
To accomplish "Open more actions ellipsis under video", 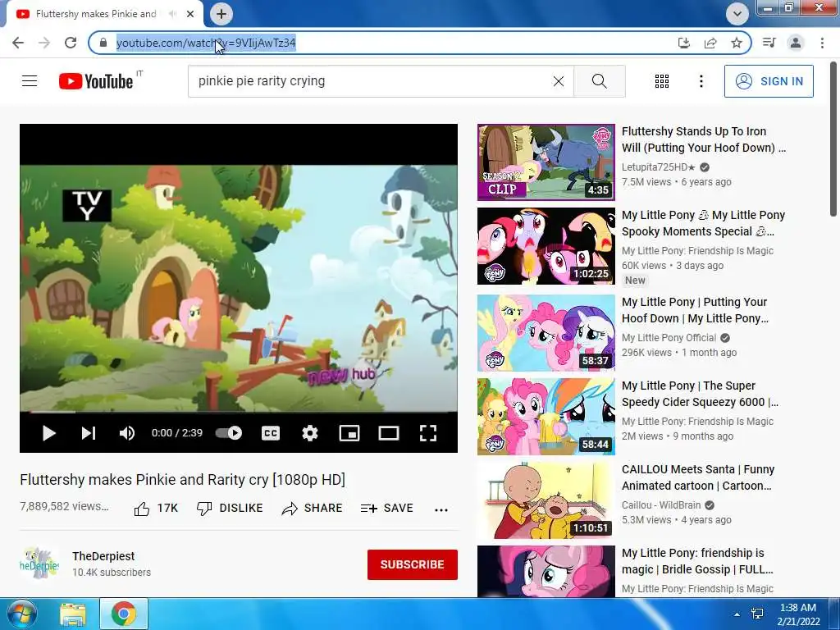I will point(441,509).
